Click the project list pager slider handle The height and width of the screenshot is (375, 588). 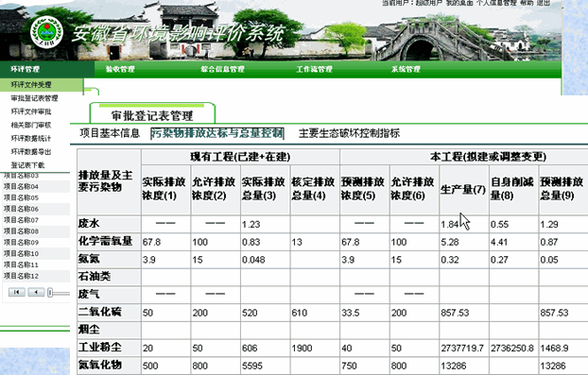click(x=50, y=293)
